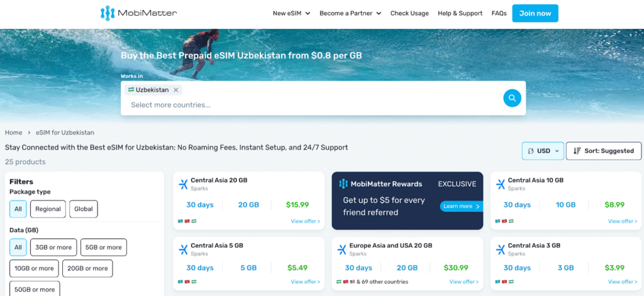Viewport: 644px width, 296px height.
Task: Open Help & Support page
Action: [x=460, y=13]
